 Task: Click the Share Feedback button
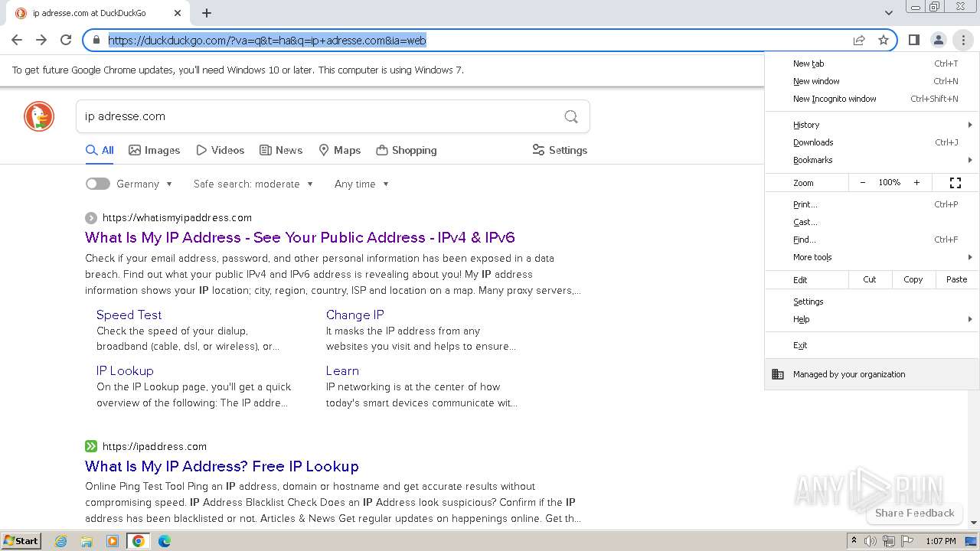[915, 513]
